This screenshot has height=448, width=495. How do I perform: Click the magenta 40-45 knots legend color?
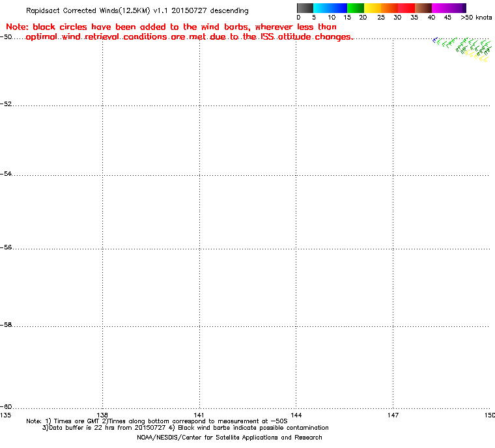point(440,8)
